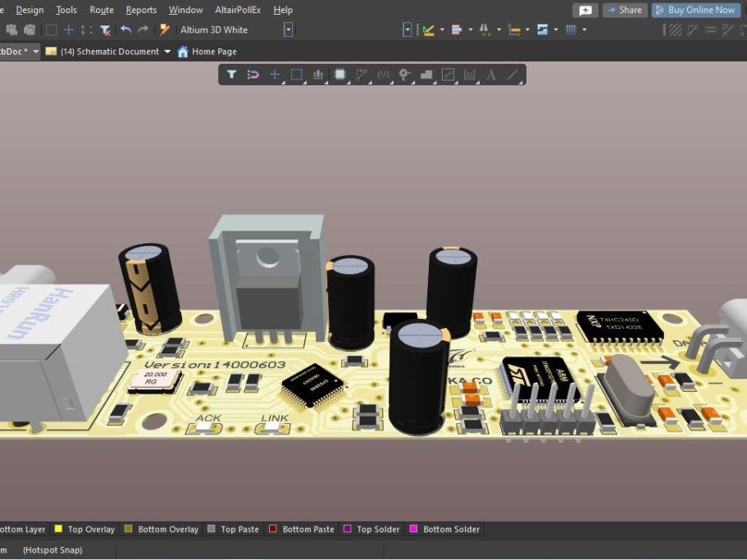Click the Share button
This screenshot has height=560, width=747.
coord(625,10)
